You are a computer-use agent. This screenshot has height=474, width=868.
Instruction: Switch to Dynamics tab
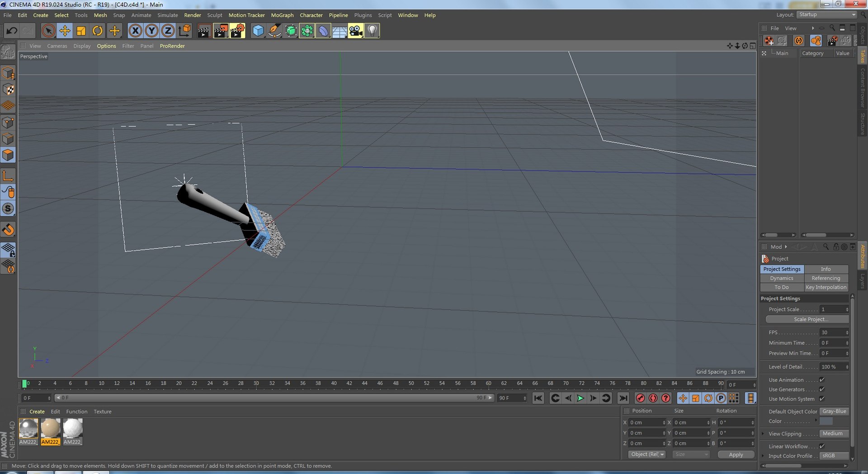(x=782, y=278)
